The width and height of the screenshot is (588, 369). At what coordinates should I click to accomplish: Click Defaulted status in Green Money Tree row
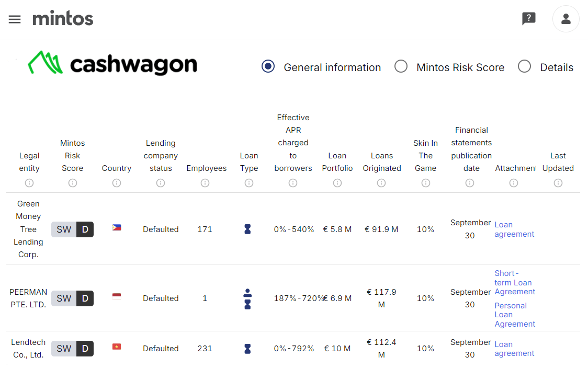tap(161, 229)
